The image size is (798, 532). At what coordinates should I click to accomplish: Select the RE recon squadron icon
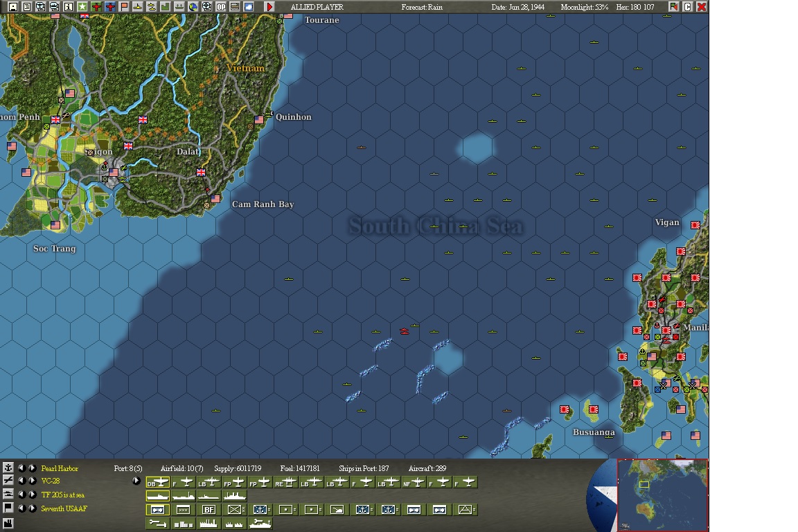click(286, 482)
